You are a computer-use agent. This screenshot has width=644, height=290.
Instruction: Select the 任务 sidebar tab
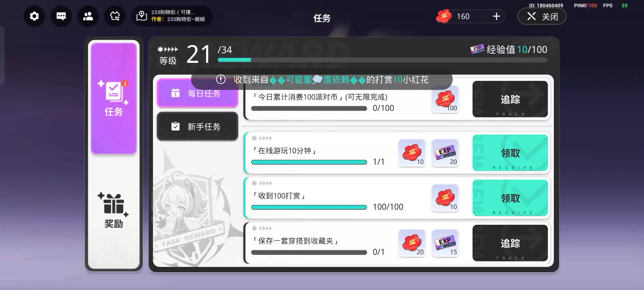114,98
